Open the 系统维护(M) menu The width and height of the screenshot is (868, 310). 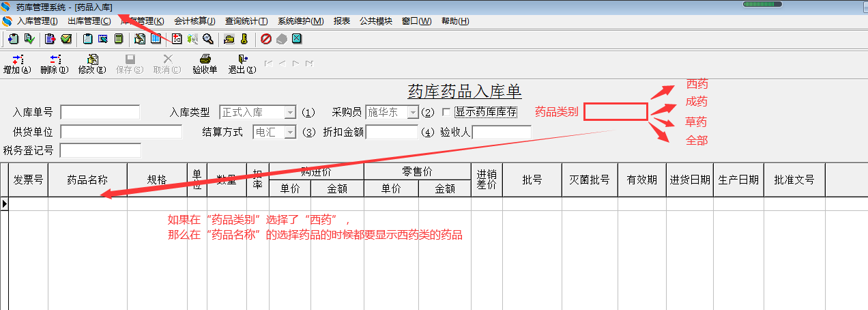300,21
